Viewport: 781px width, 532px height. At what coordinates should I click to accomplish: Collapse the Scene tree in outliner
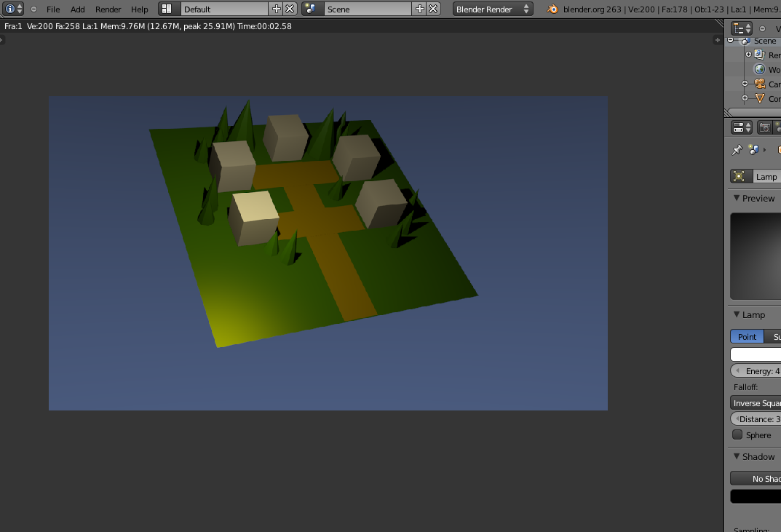pos(731,40)
